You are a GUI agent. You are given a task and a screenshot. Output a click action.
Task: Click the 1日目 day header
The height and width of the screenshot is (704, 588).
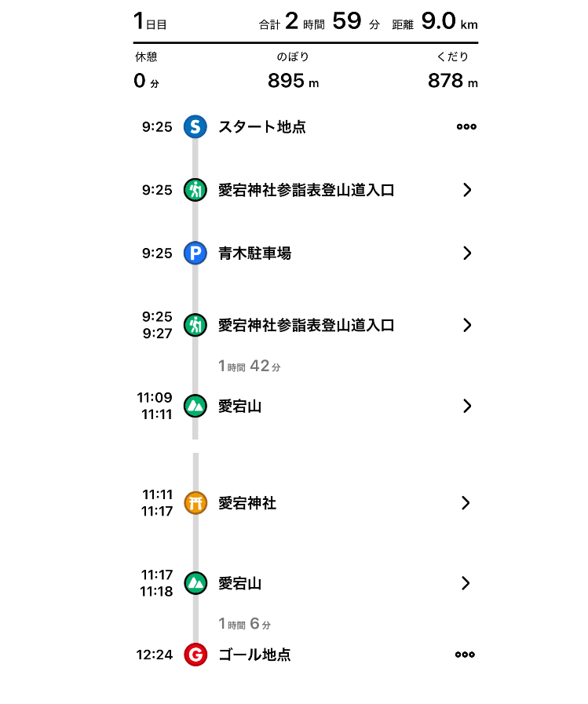150,22
